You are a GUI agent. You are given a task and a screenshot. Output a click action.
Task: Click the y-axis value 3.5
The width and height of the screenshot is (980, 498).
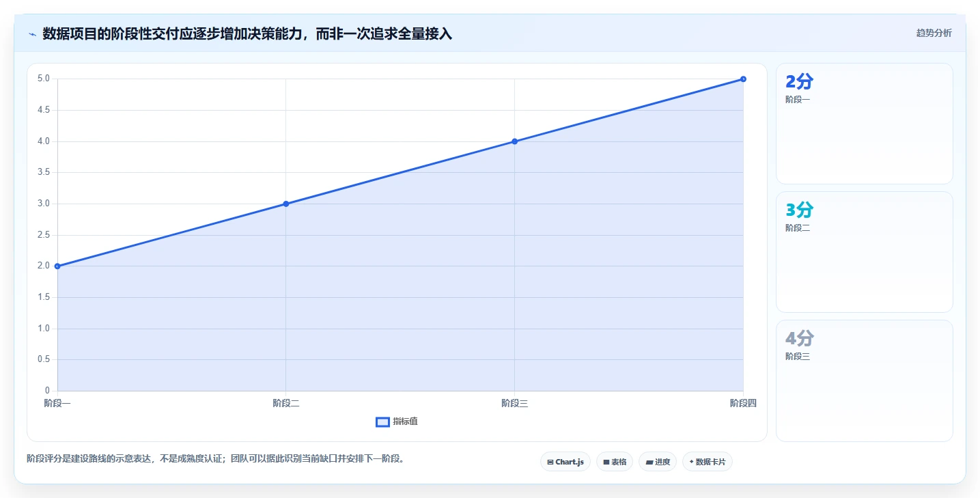(x=44, y=172)
